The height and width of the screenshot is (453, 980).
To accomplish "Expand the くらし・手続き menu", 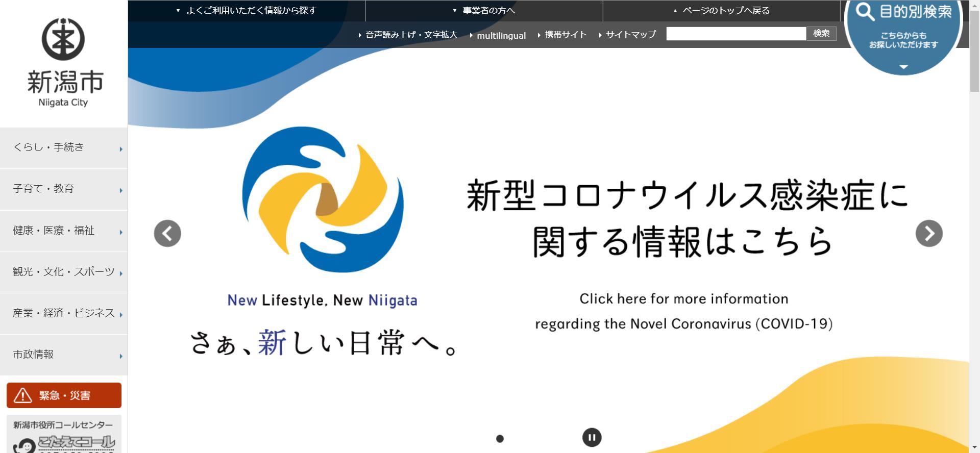I will (x=64, y=148).
